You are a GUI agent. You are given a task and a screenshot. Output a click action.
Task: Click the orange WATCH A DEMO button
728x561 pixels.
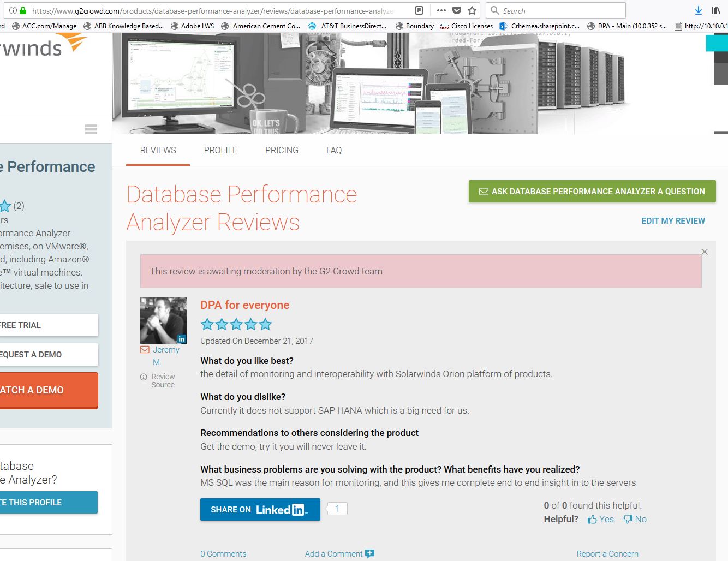[49, 390]
